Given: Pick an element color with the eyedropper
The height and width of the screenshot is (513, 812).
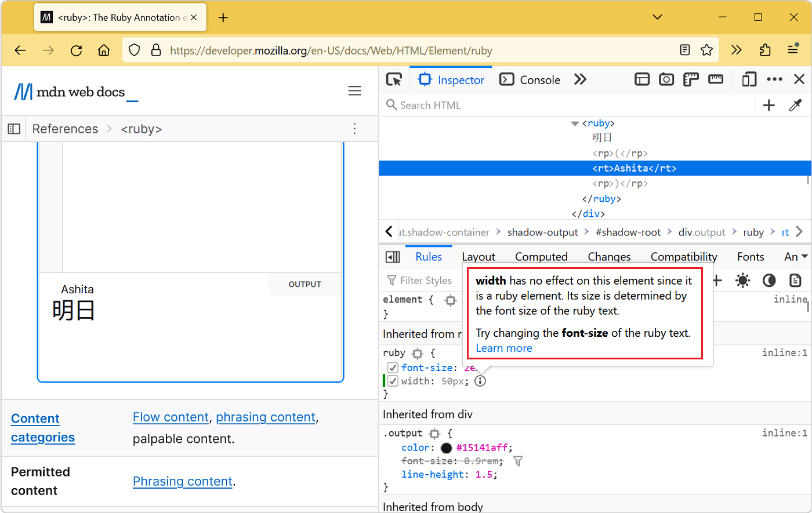Looking at the screenshot, I should (x=795, y=105).
